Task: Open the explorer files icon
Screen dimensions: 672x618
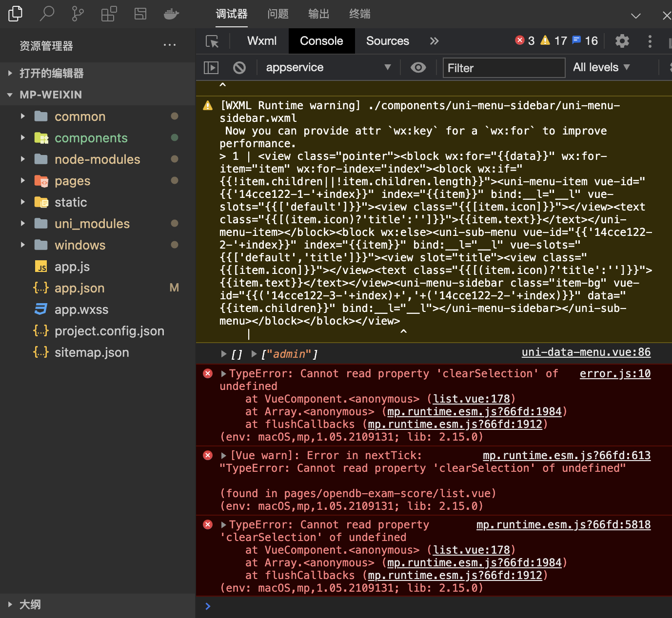Action: (16, 14)
